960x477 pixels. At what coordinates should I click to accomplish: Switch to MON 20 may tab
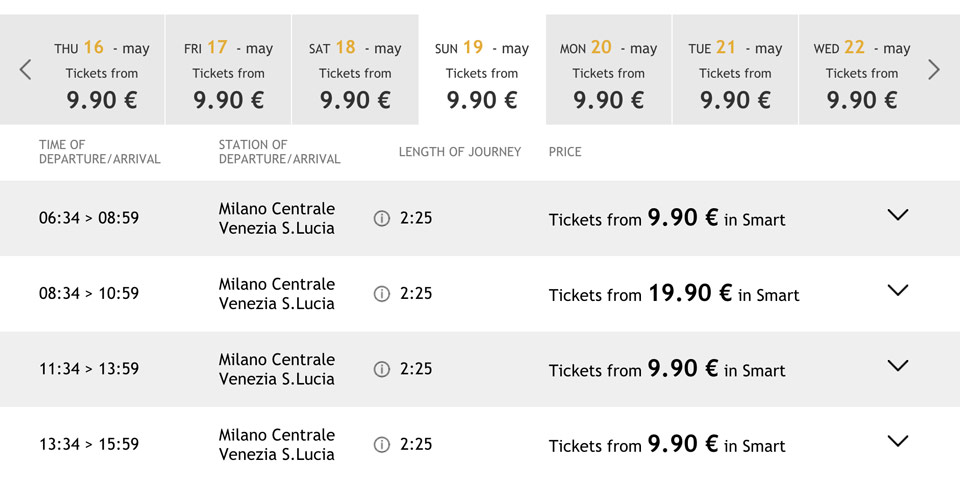click(608, 72)
